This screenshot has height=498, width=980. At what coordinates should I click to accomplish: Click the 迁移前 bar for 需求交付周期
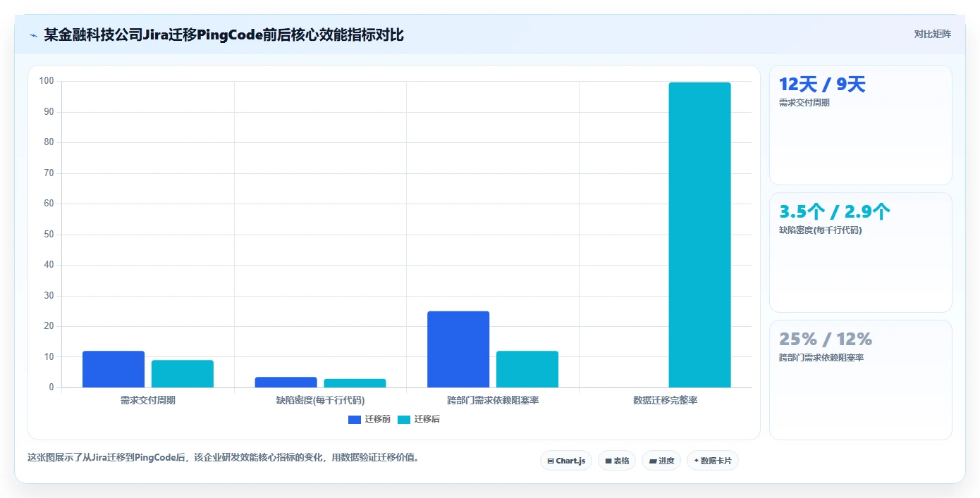coord(114,369)
